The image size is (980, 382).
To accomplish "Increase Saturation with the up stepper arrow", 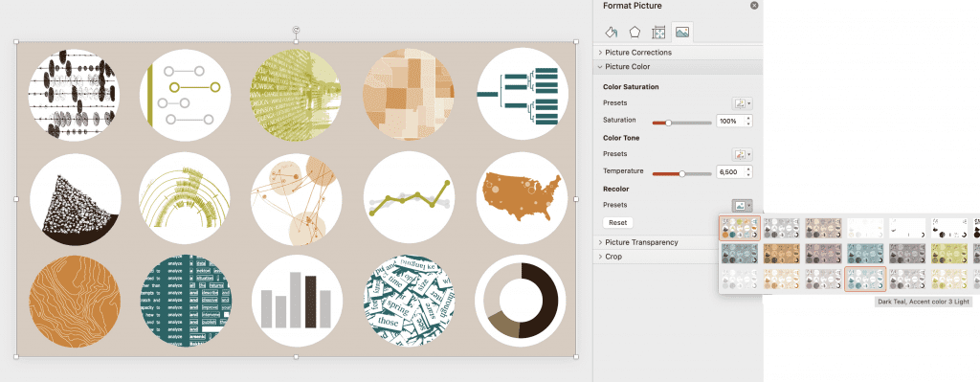I will click(748, 118).
